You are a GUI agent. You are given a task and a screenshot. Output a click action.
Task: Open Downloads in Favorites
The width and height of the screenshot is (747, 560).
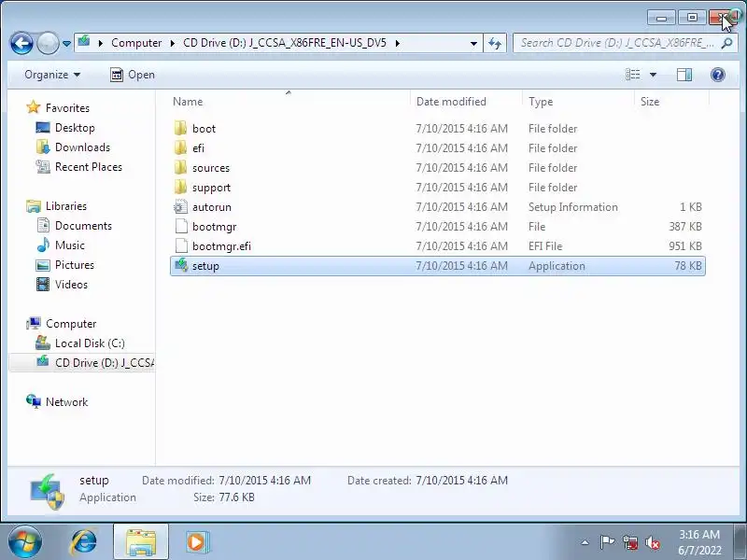[x=82, y=147]
